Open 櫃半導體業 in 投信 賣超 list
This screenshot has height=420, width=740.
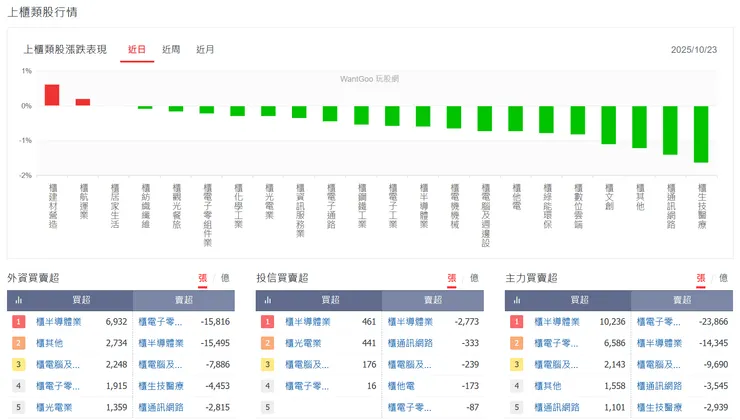[x=410, y=322]
